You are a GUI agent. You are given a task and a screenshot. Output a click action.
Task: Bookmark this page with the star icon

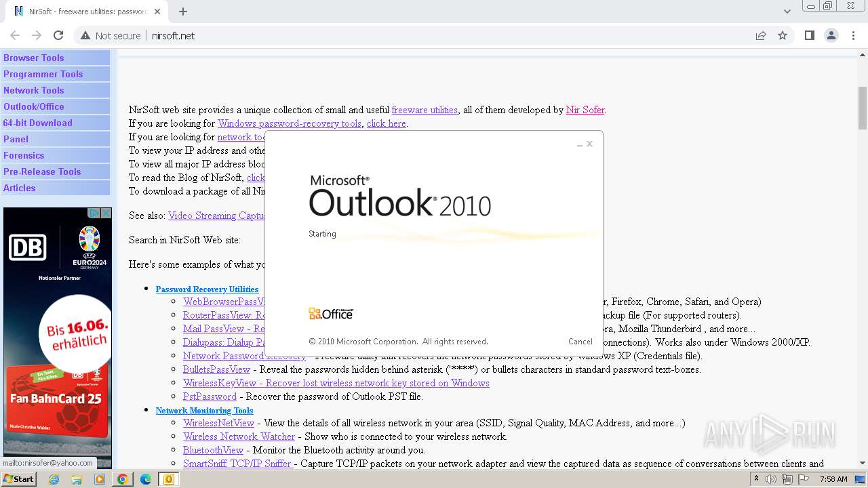[783, 35]
